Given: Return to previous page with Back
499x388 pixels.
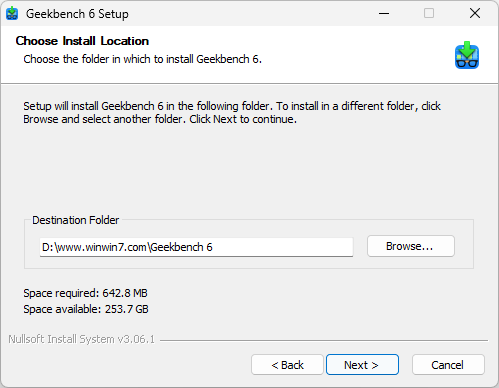Looking at the screenshot, I should [x=287, y=365].
